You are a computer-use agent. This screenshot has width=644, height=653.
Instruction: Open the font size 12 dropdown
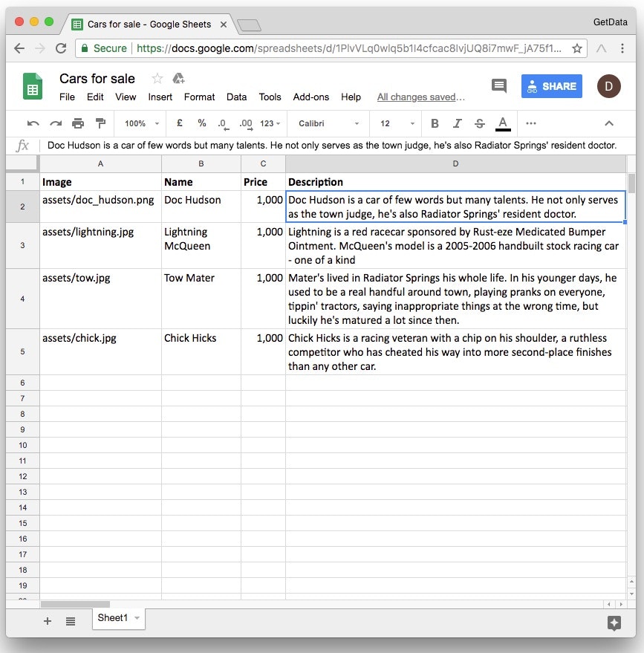(x=397, y=123)
